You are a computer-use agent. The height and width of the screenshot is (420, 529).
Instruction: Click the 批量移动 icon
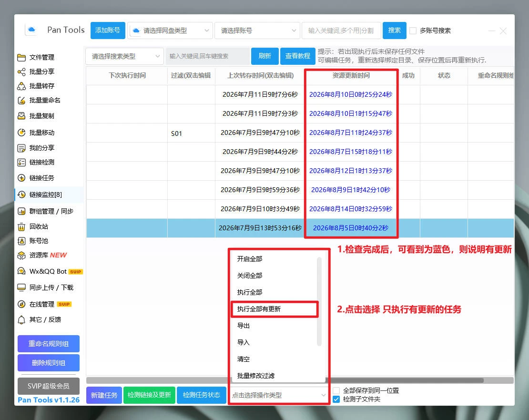[x=21, y=133]
